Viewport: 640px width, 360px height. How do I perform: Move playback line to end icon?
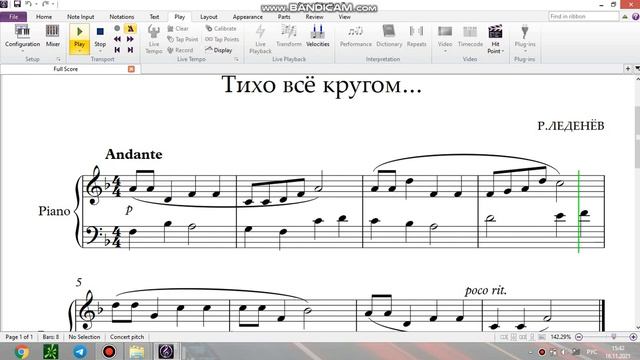point(130,50)
